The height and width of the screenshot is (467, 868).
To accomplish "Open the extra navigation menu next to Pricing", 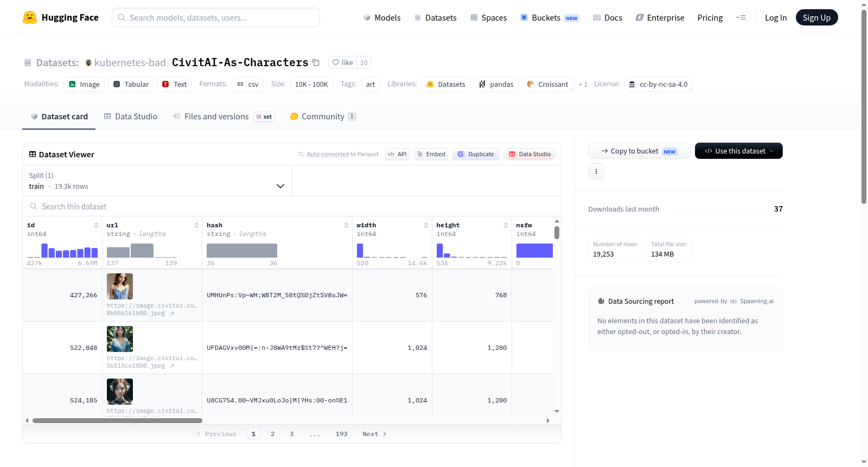I will coord(741,17).
